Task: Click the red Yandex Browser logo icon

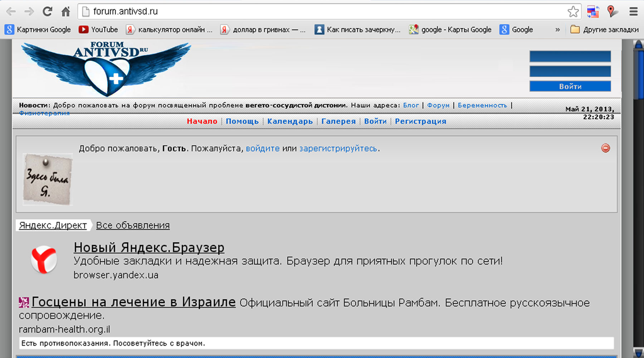Action: [44, 260]
